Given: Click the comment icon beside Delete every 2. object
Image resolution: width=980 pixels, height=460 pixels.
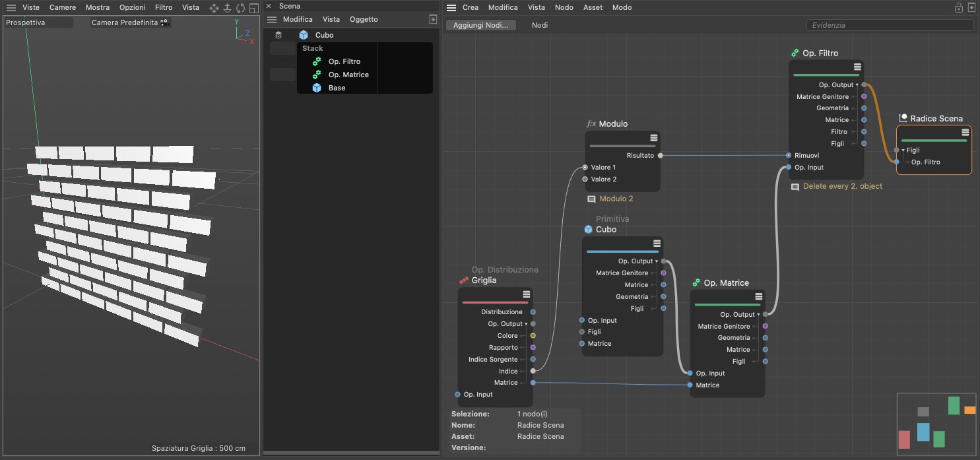Looking at the screenshot, I should 795,187.
